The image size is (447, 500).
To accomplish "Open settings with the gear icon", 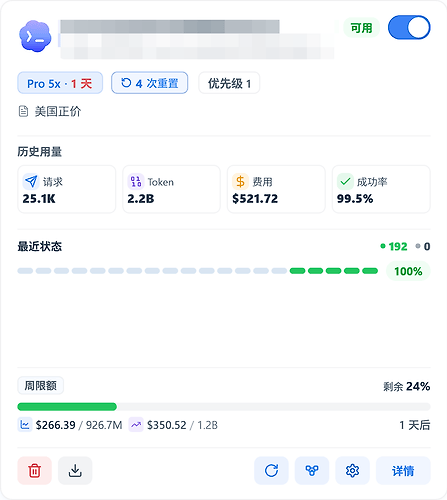I will tap(352, 471).
